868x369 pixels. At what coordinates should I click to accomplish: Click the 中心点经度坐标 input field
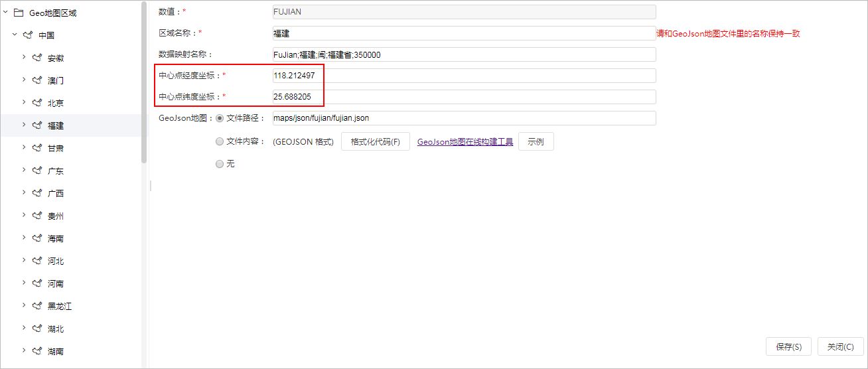(x=464, y=76)
